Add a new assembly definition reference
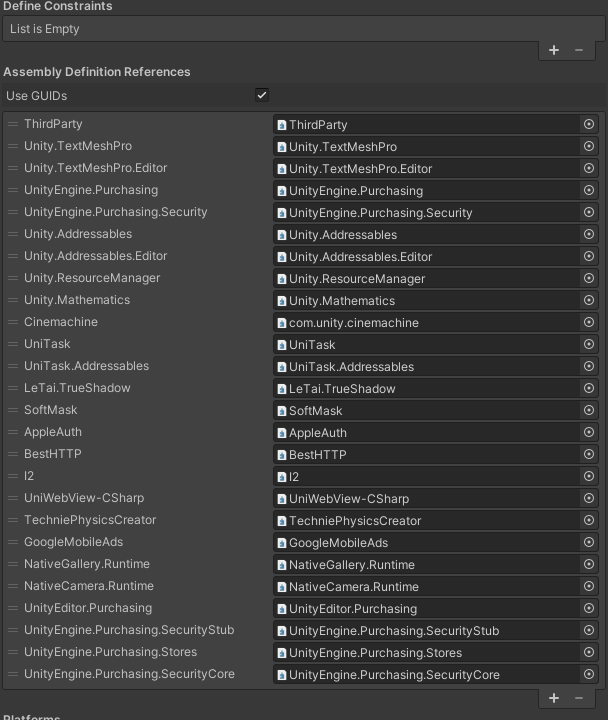The width and height of the screenshot is (608, 720). pyautogui.click(x=554, y=698)
